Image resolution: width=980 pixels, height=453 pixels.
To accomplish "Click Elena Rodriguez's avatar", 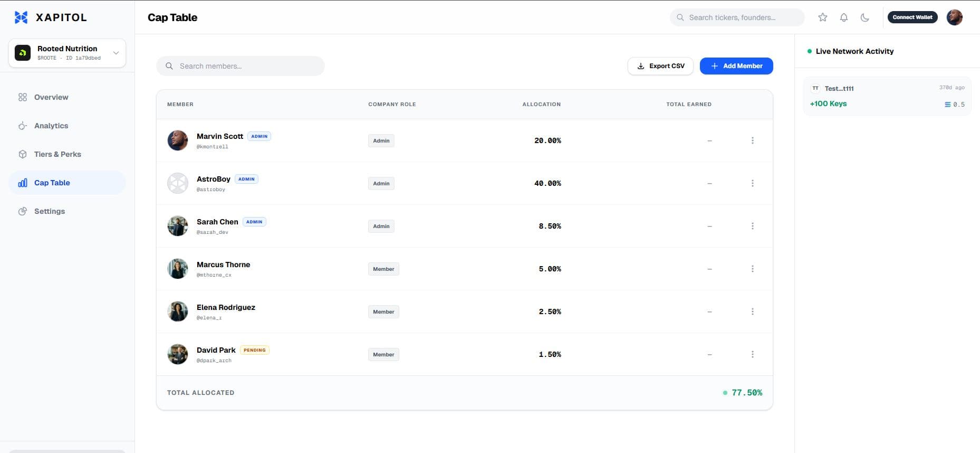I will (178, 312).
